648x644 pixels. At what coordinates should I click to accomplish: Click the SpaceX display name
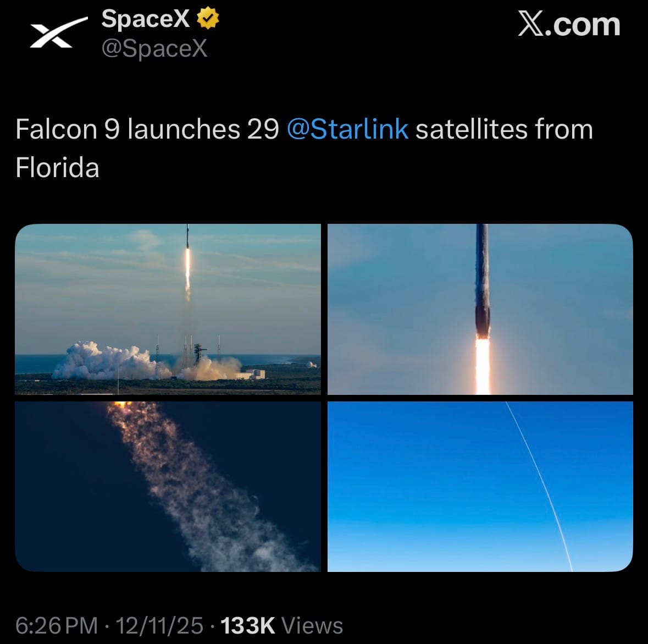point(146,19)
